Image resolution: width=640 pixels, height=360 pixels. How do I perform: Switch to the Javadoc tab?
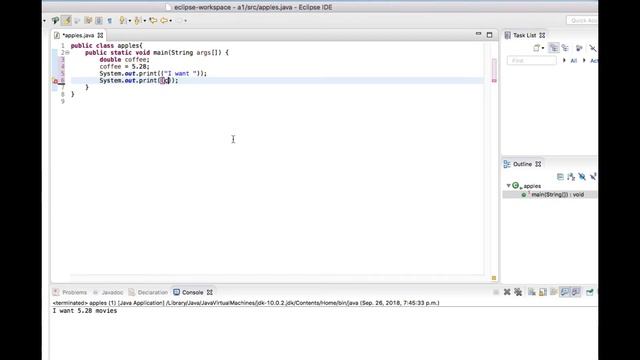tap(112, 292)
